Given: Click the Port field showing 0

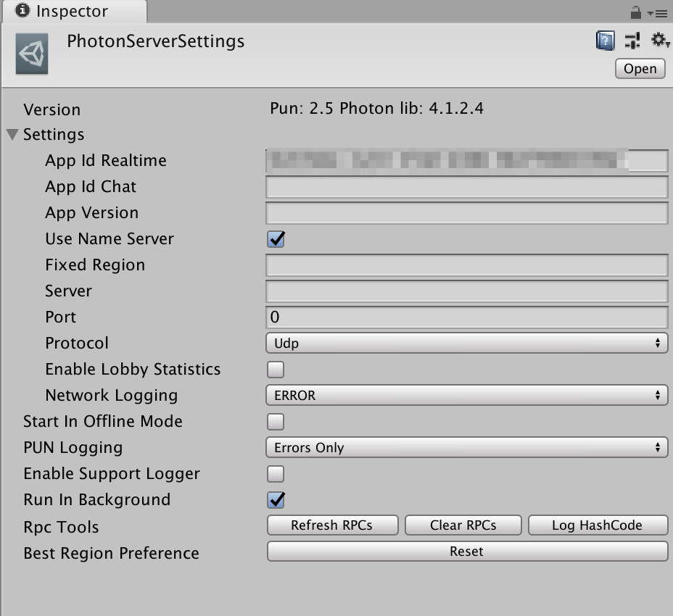Looking at the screenshot, I should point(466,317).
